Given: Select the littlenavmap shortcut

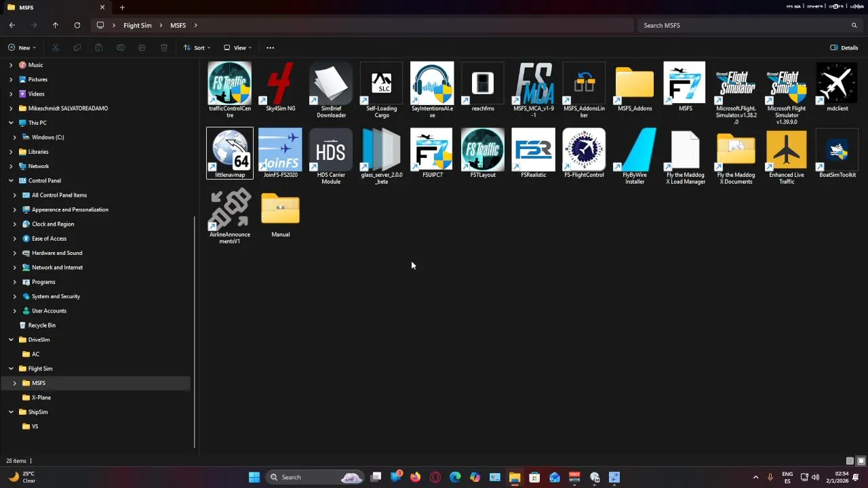Looking at the screenshot, I should (230, 153).
